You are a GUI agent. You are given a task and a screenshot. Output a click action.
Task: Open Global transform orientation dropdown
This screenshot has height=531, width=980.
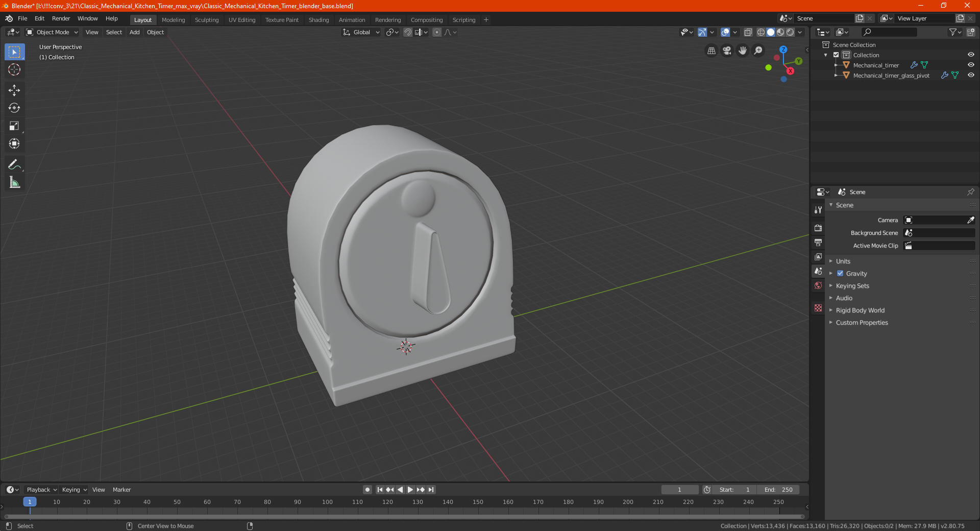click(361, 32)
